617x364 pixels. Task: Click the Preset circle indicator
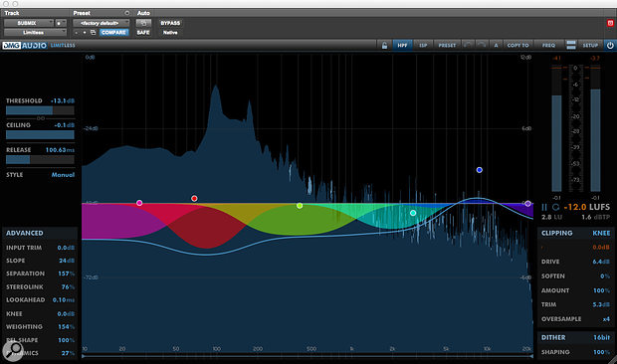pos(126,13)
